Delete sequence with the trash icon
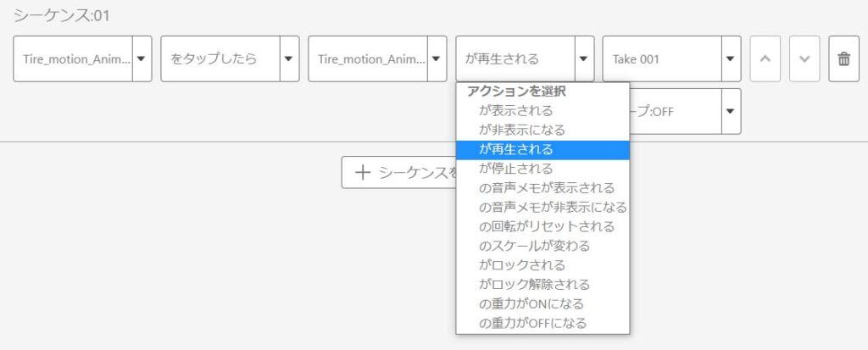This screenshot has width=868, height=350. coord(843,58)
